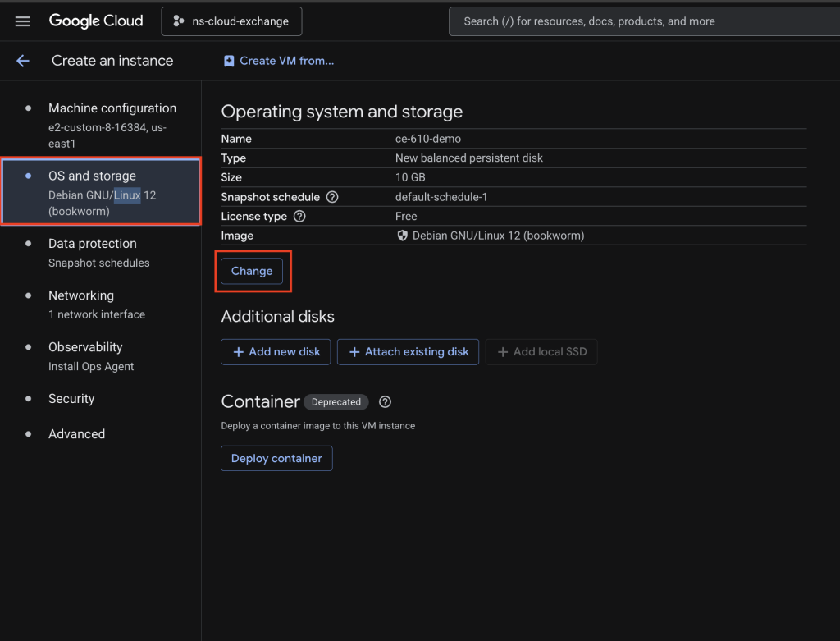Click the Deprecated badge near Container

336,402
